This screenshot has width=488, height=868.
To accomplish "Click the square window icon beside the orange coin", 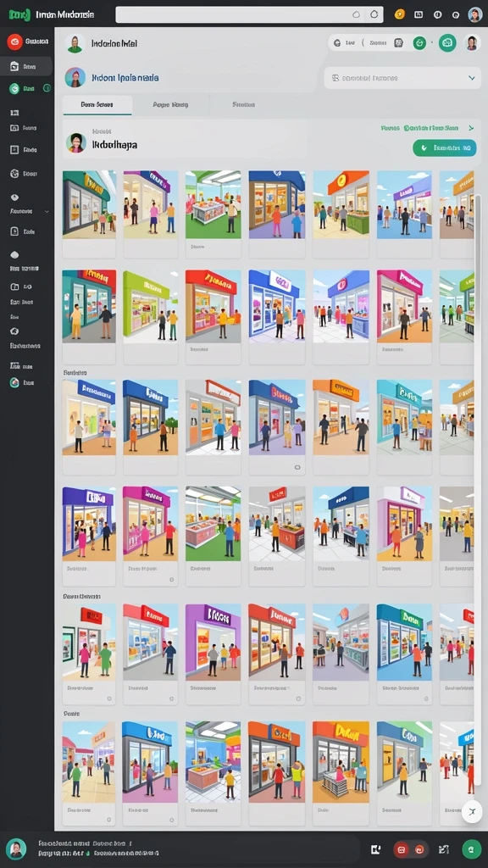I will point(419,14).
